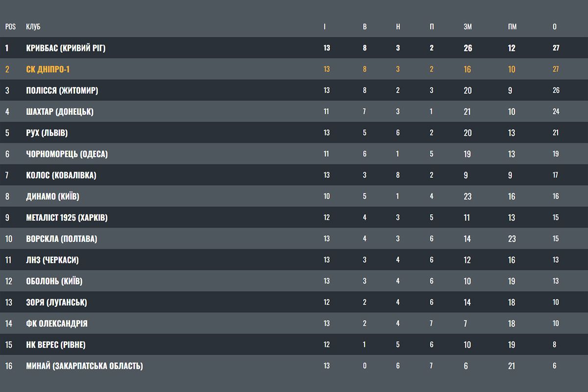588x392 pixels.
Task: Open the СК Дніпро-1 club link
Action: [x=48, y=69]
